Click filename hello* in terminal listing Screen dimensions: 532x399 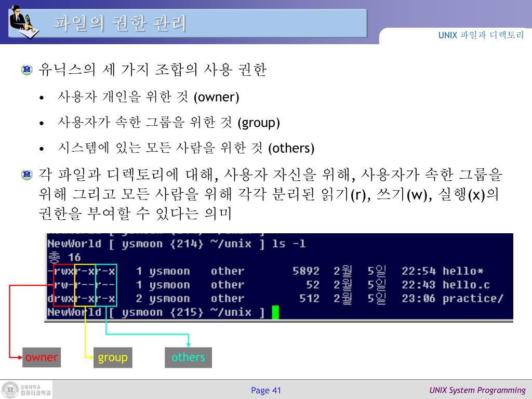463,271
